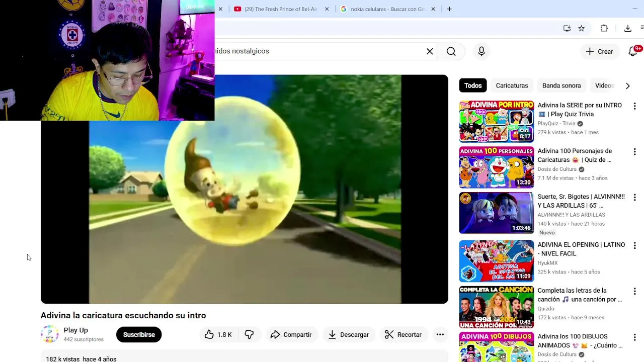The image size is (644, 362).
Task: Click the 182 k vistas hace 4 años text
Action: 81,359
